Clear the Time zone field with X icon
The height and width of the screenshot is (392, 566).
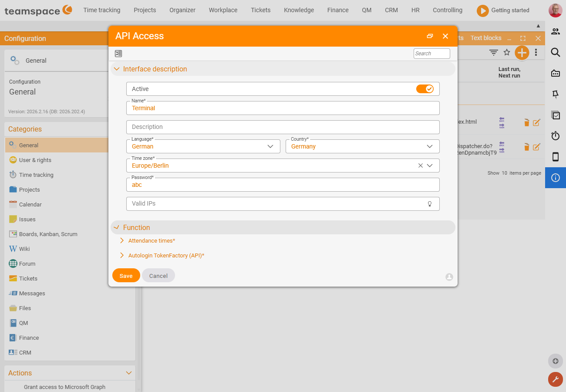(x=421, y=166)
